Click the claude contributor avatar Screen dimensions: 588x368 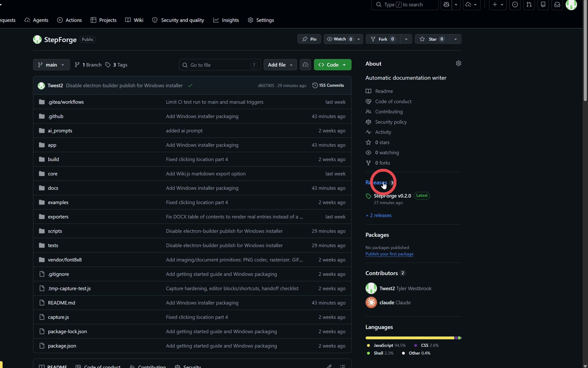371,303
